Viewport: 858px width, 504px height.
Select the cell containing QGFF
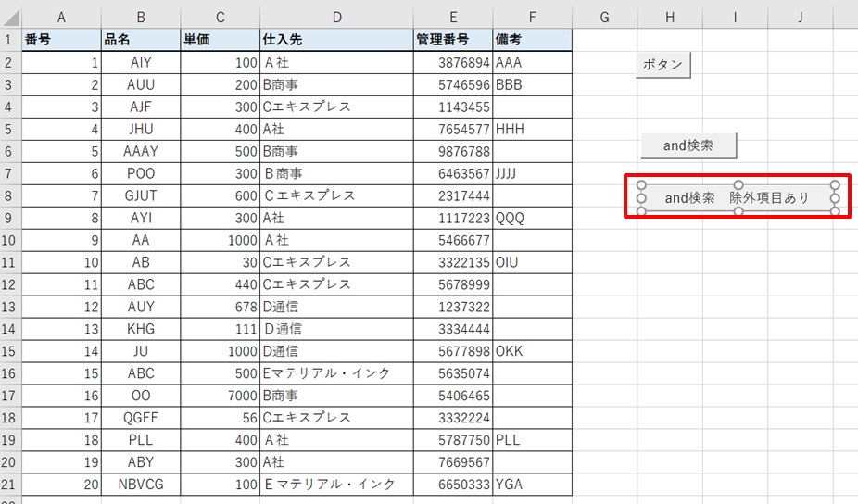click(x=141, y=418)
